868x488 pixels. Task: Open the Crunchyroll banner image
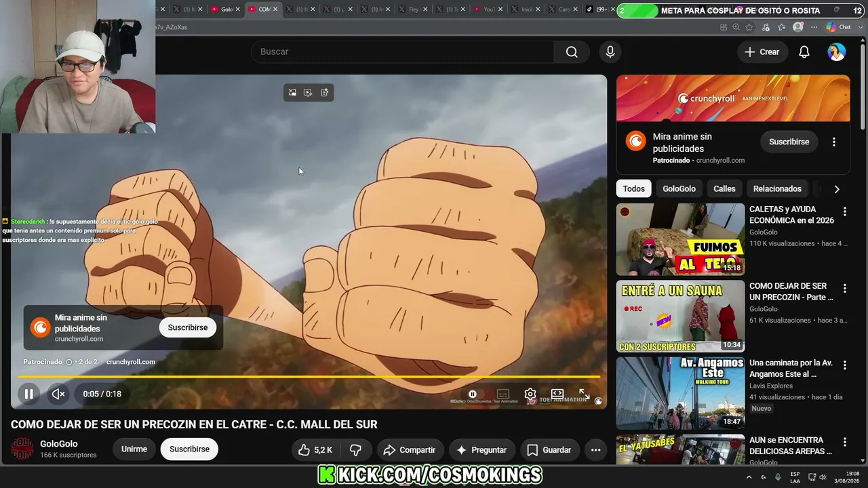tap(733, 98)
